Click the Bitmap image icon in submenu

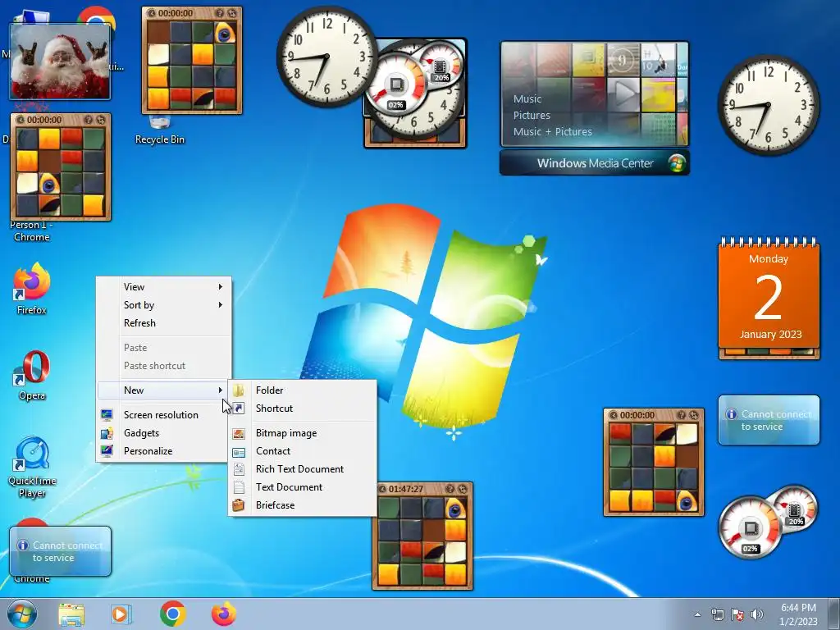(x=239, y=433)
